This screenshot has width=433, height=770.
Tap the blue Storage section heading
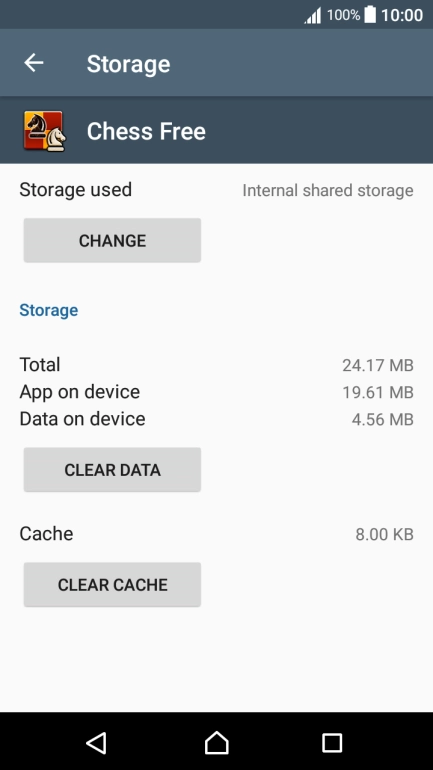(49, 310)
